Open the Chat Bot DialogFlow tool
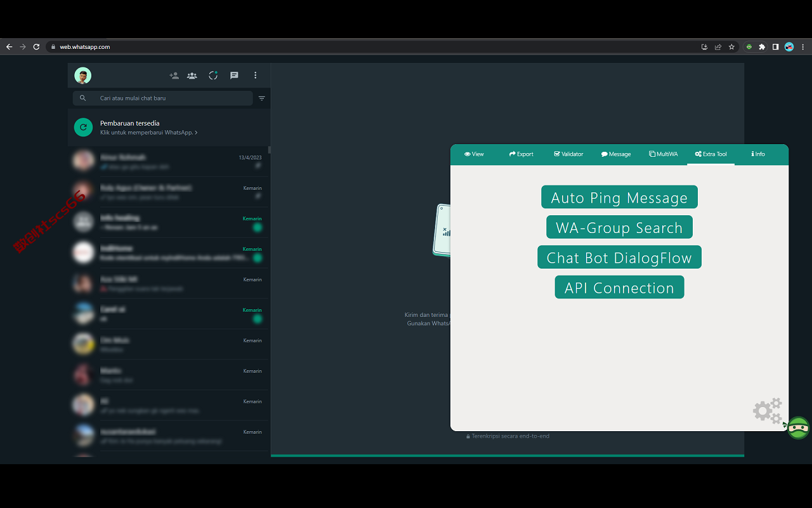Image resolution: width=812 pixels, height=508 pixels. click(x=619, y=257)
